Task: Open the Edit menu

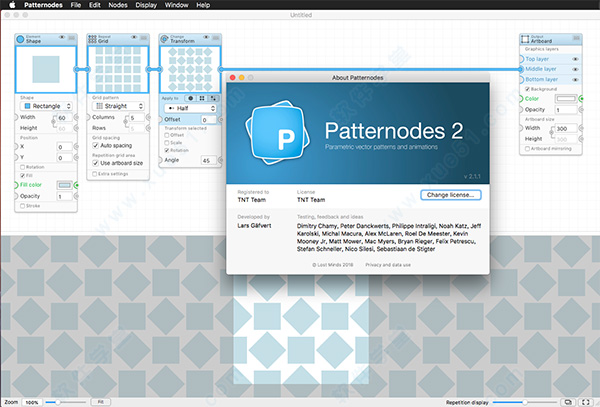Action: [95, 5]
